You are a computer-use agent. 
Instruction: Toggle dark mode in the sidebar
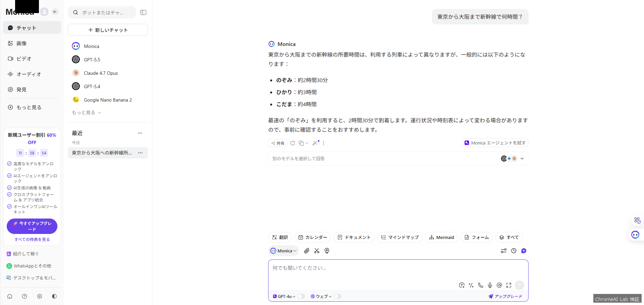click(54, 296)
